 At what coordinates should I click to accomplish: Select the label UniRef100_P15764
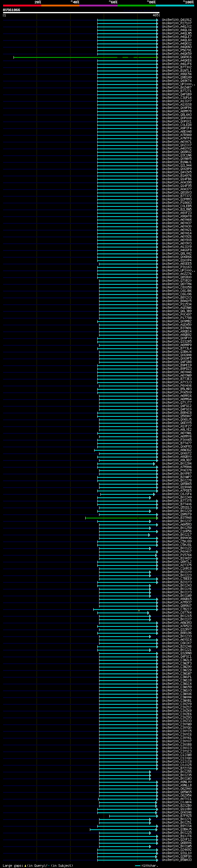coord(176,555)
